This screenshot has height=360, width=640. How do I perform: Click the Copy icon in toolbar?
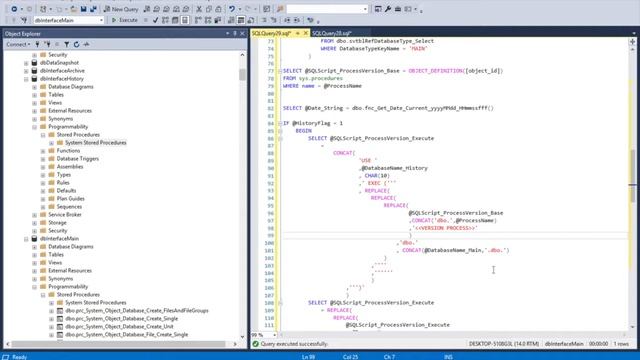(209, 9)
